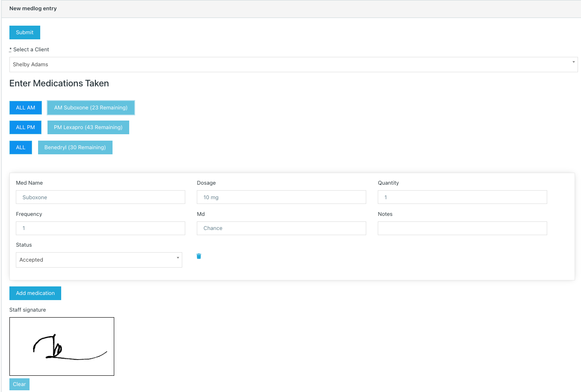Open the Select a Client dropdown
Viewport: 581px width, 392px height.
point(293,65)
